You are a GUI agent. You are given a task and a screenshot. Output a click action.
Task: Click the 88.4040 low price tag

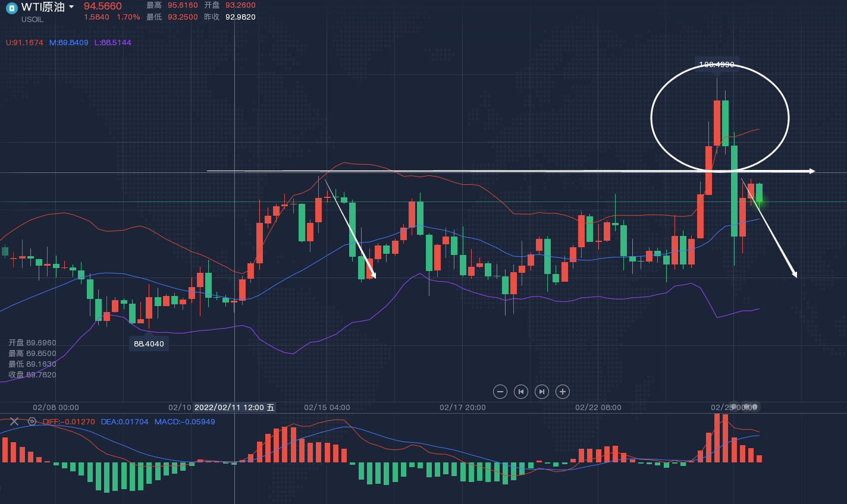point(149,344)
